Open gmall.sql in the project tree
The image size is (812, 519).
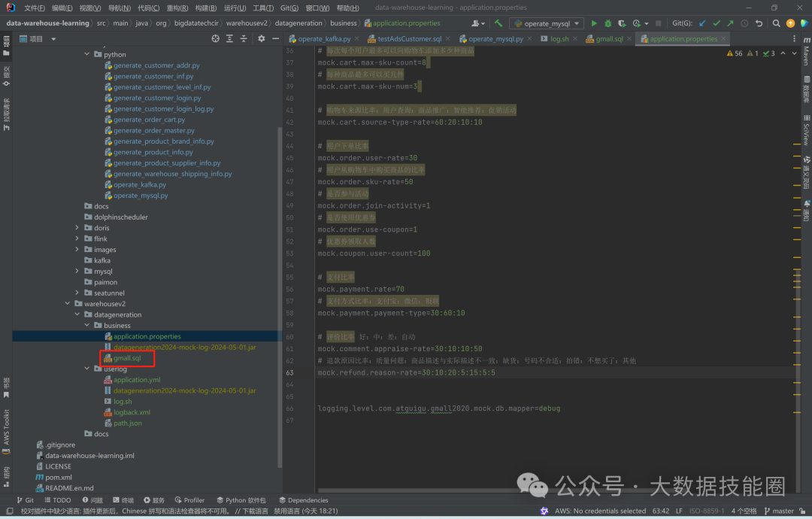[x=127, y=358]
